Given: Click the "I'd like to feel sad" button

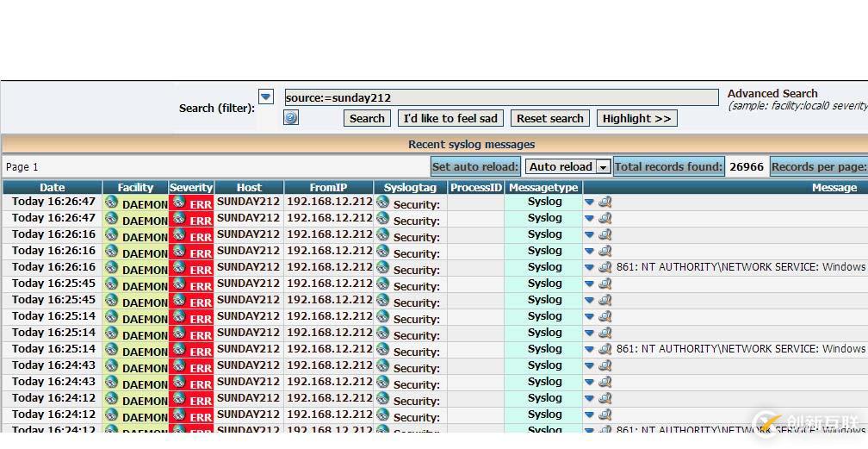Looking at the screenshot, I should point(450,118).
